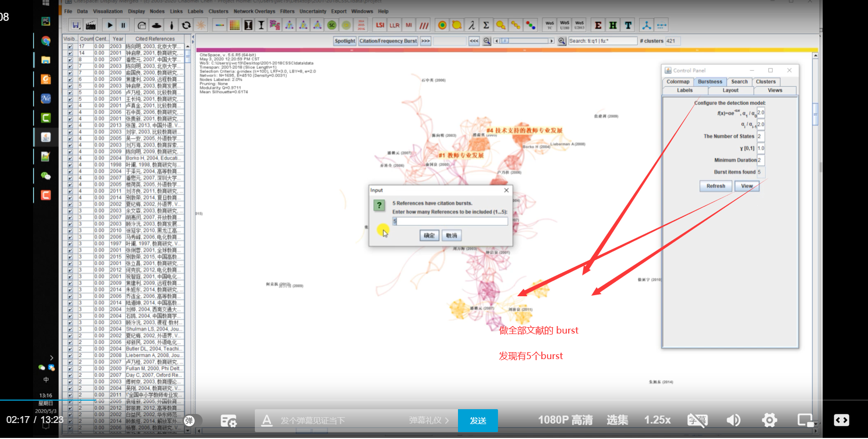
Task: Click references count field in Input dialog
Action: pyautogui.click(x=450, y=221)
